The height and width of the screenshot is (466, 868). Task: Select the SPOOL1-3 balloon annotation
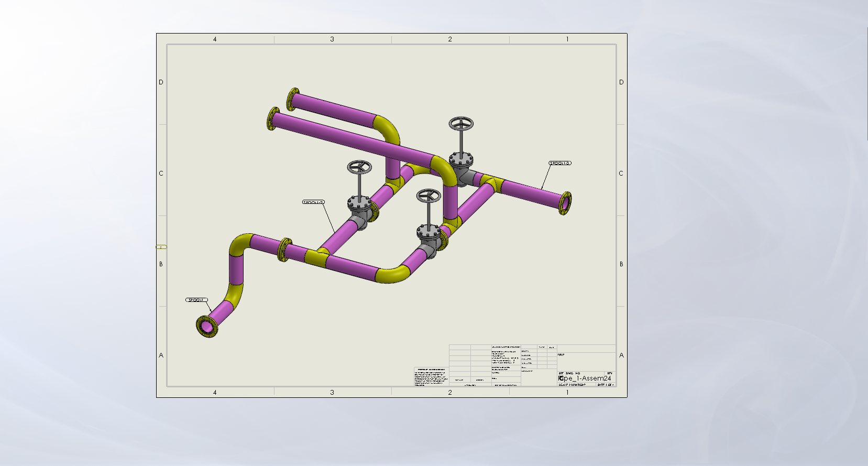pos(560,163)
